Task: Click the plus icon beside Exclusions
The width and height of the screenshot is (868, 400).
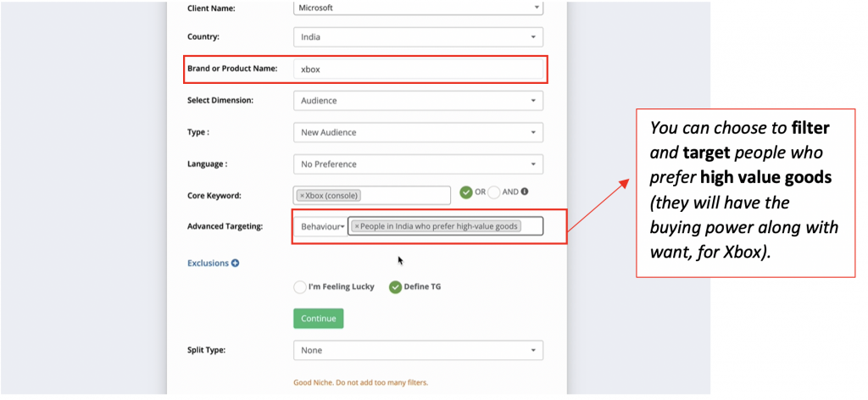Action: click(x=235, y=264)
